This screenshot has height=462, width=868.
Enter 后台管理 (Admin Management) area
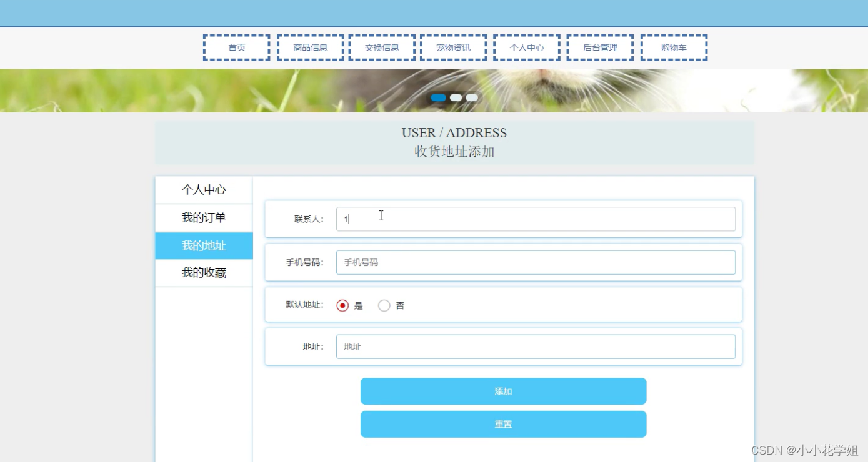[599, 47]
